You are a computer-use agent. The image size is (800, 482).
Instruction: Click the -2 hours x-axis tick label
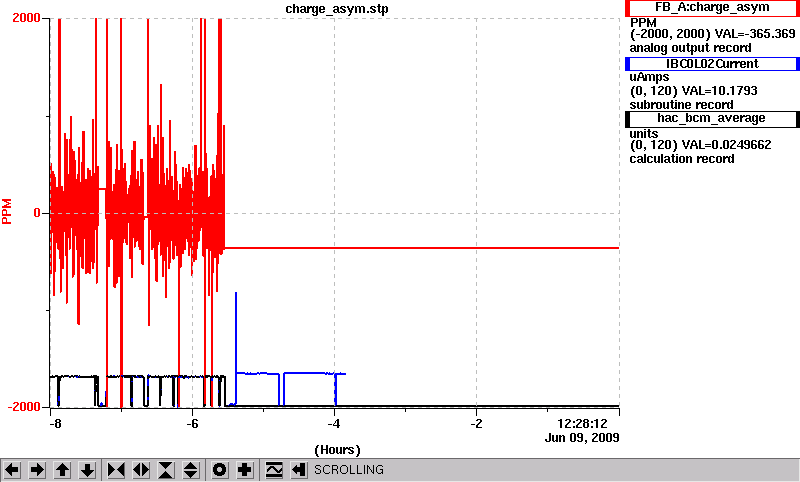476,424
